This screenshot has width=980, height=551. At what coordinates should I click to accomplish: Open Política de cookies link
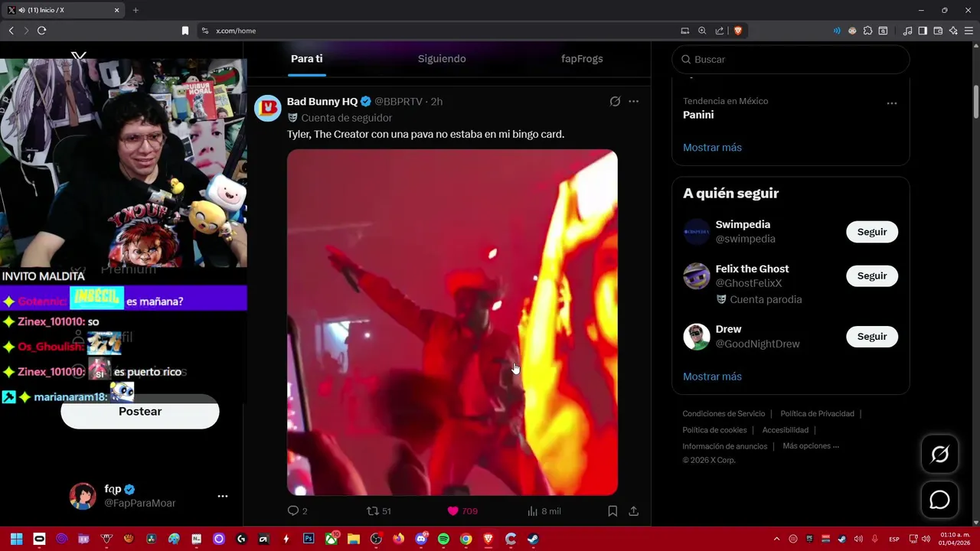714,430
